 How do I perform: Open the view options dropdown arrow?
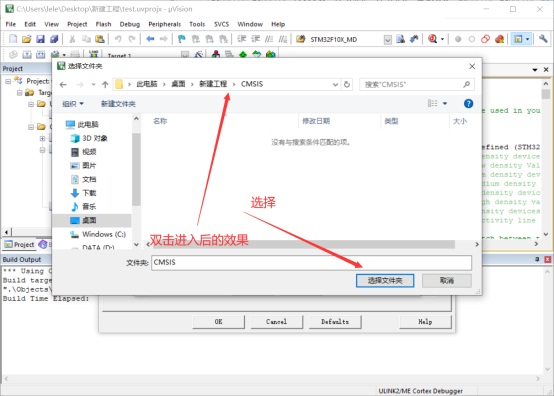pyautogui.click(x=445, y=104)
